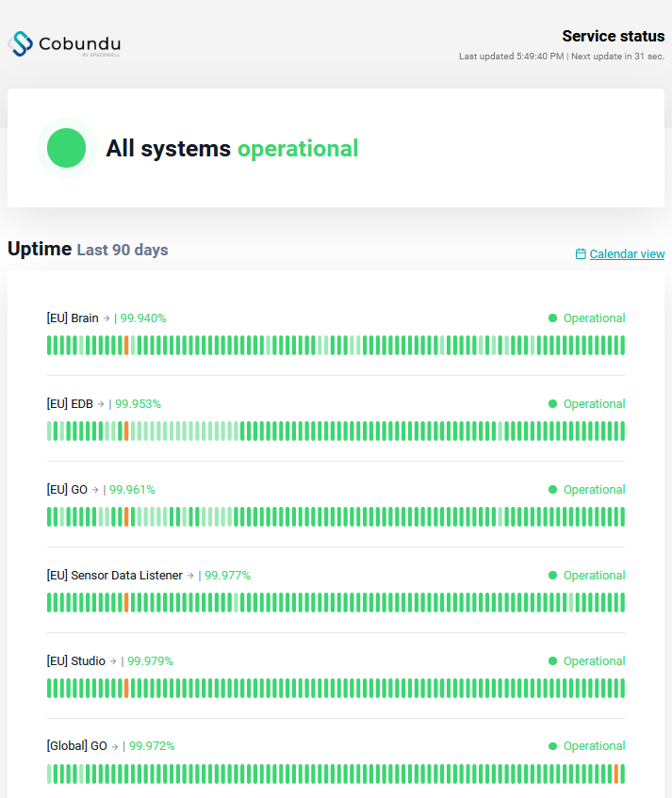The height and width of the screenshot is (798, 672).
Task: Click the Operational status of [EU] GO
Action: 586,490
